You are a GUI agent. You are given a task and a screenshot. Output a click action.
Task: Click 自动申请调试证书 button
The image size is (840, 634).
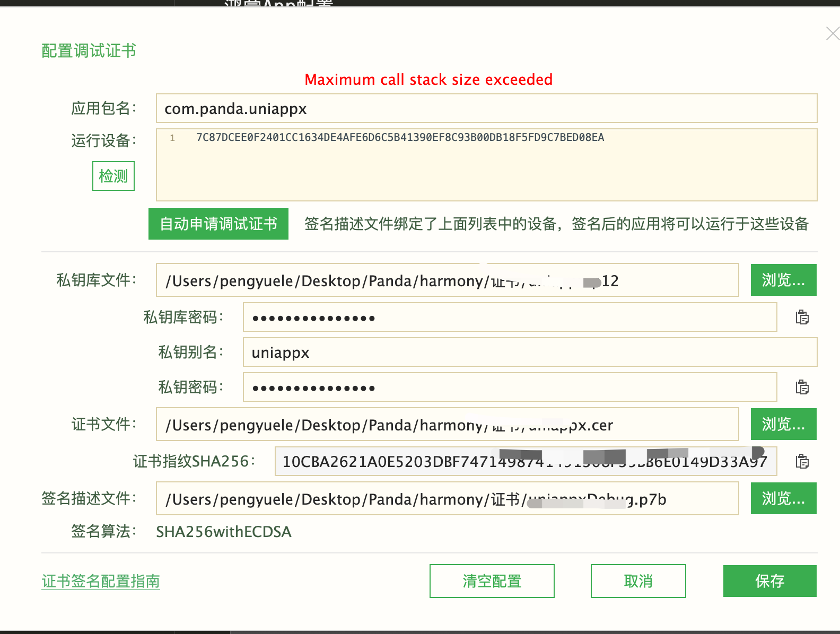[218, 224]
